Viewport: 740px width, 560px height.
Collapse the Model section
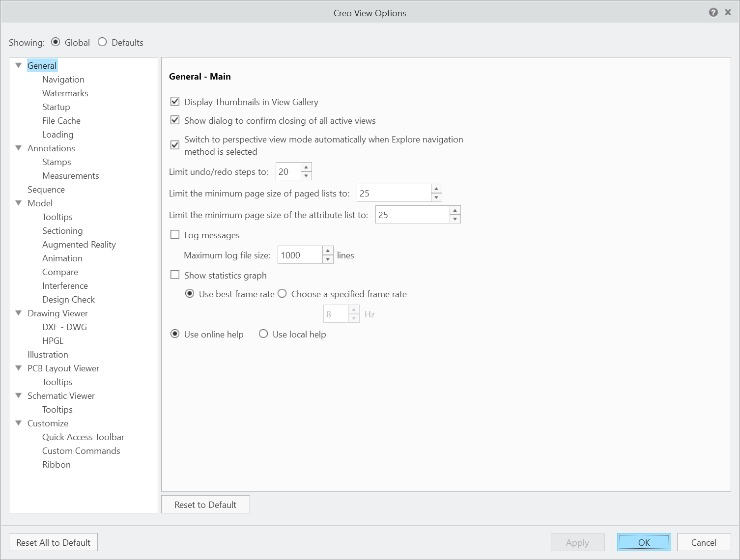(19, 202)
